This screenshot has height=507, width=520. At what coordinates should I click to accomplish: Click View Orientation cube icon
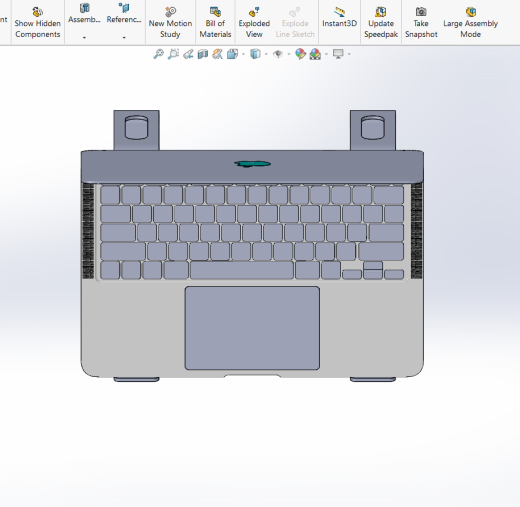(x=232, y=54)
